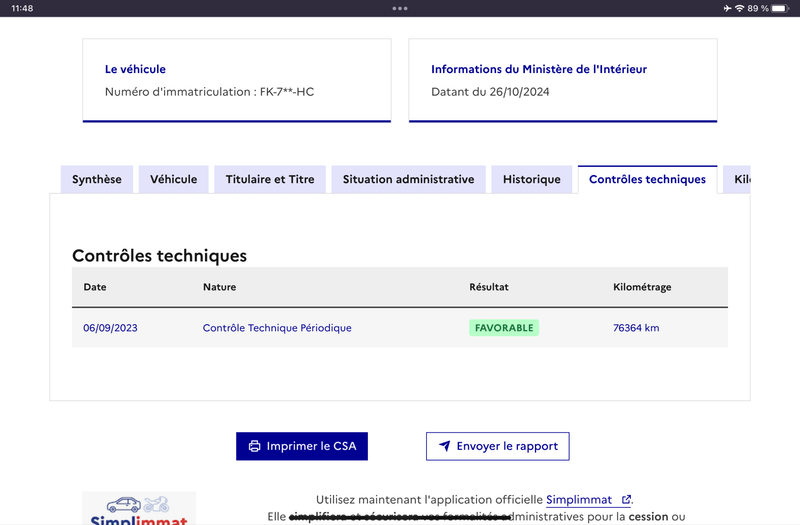Tap the three-dot multitasking indicator at top

tap(400, 8)
